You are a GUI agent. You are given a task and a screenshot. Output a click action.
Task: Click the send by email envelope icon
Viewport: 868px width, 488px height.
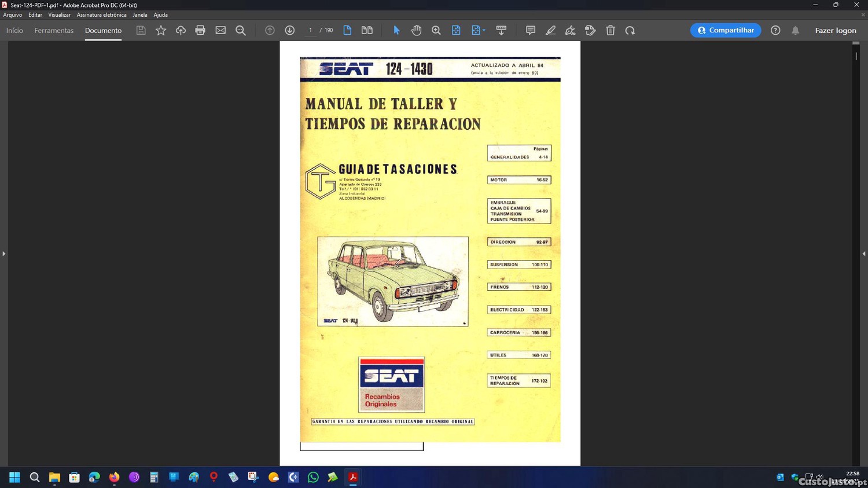(220, 30)
